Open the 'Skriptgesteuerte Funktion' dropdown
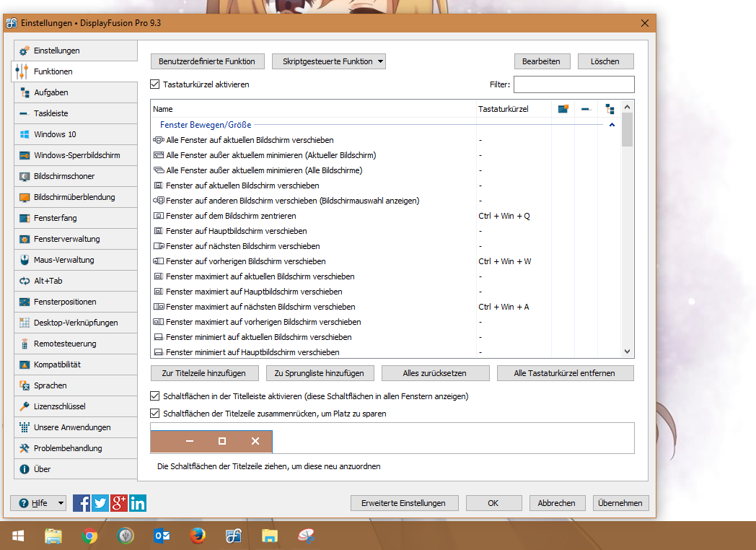 329,61
